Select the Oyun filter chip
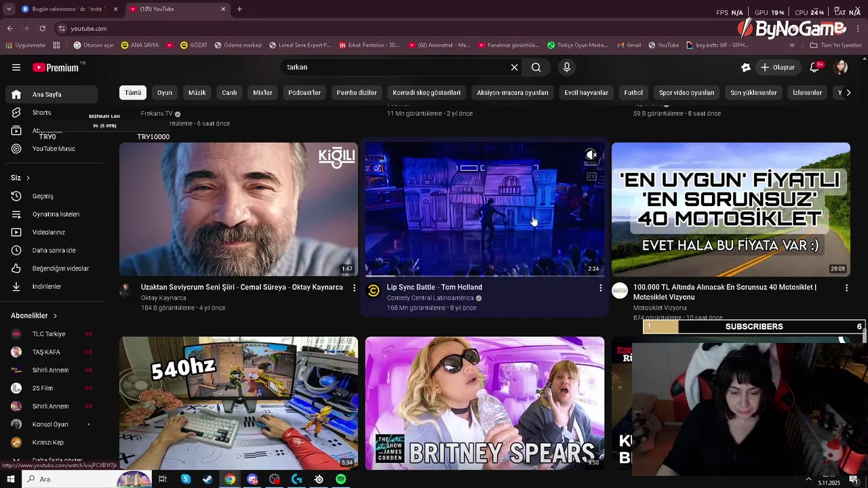Screen dimensions: 868x488 165,93
